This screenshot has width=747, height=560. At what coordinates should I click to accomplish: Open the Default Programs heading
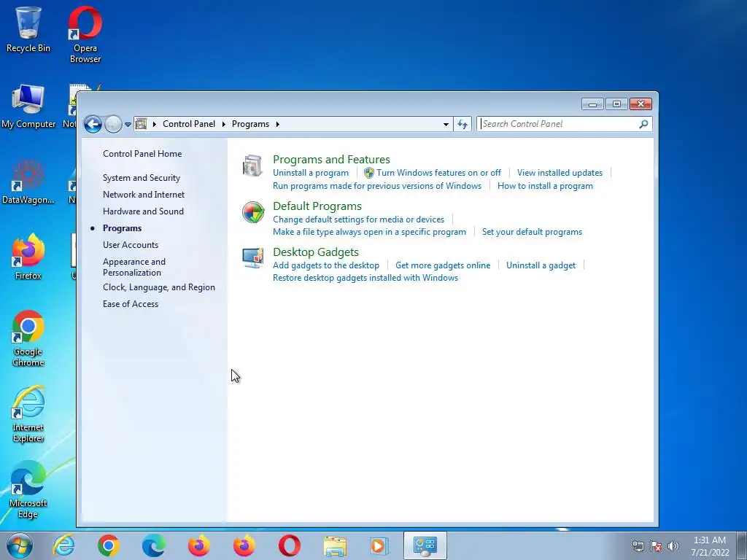click(317, 206)
